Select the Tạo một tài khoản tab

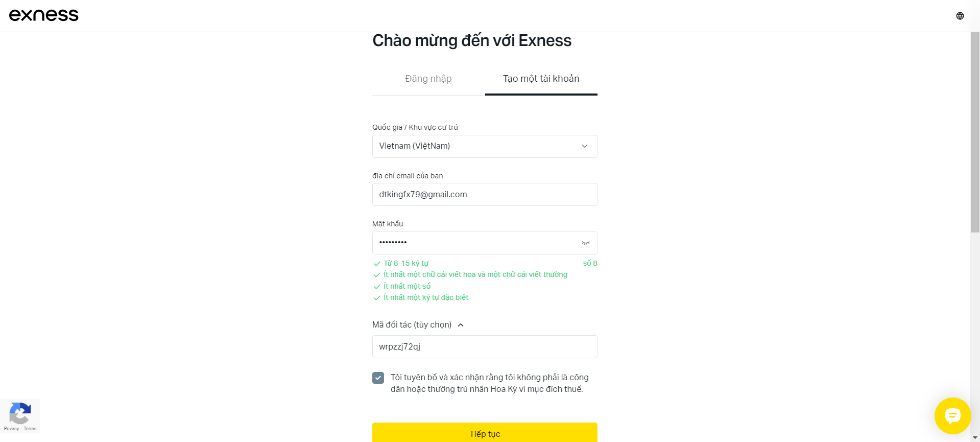pos(541,79)
